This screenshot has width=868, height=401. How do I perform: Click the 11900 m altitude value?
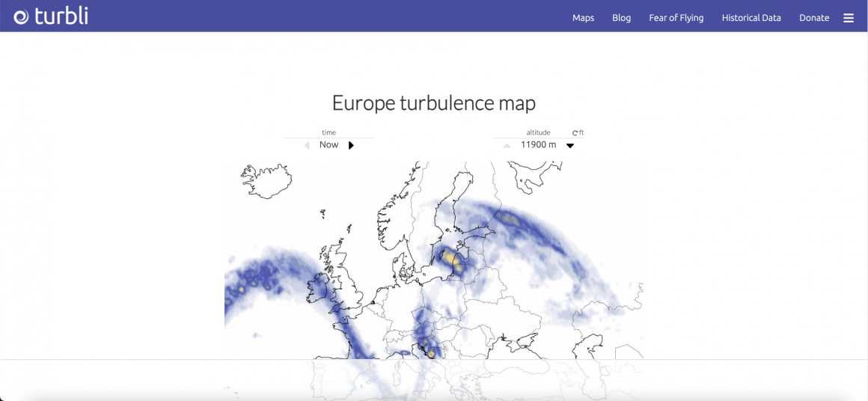[538, 144]
